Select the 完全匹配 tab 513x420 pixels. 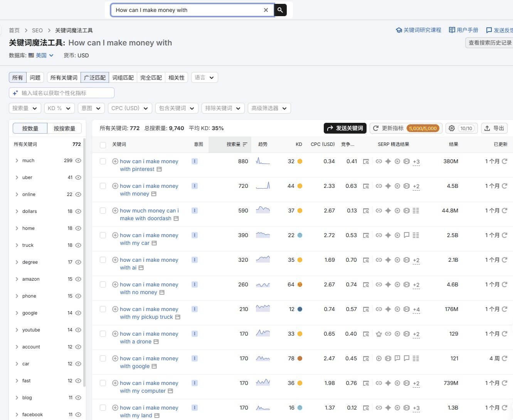(x=151, y=77)
